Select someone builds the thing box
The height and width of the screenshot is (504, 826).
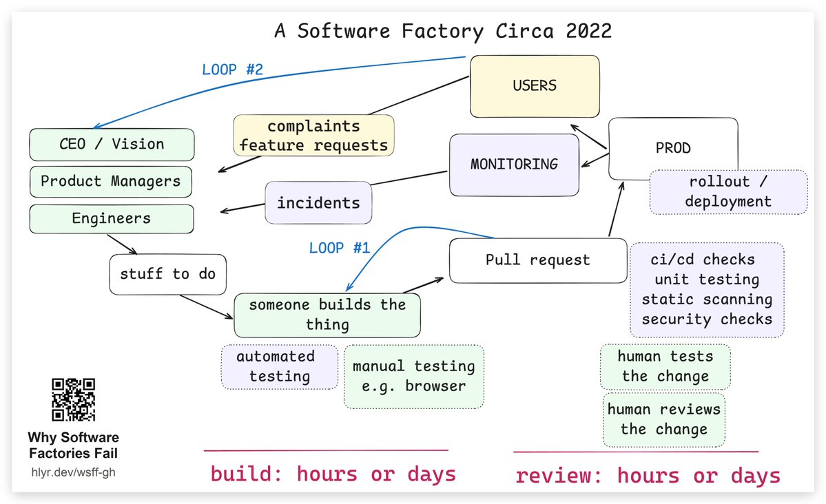327,315
